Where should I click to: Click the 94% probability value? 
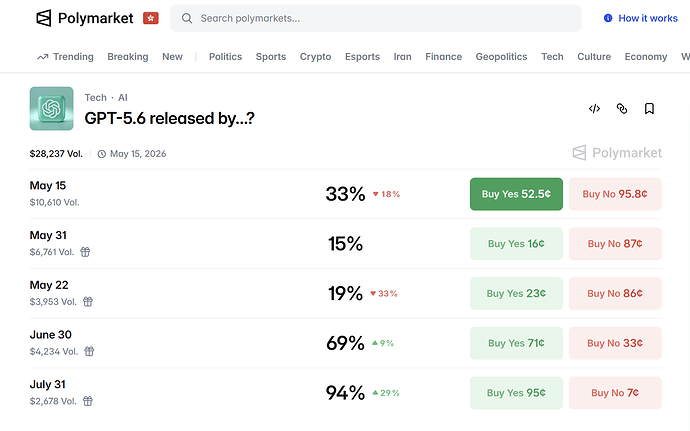(x=345, y=393)
